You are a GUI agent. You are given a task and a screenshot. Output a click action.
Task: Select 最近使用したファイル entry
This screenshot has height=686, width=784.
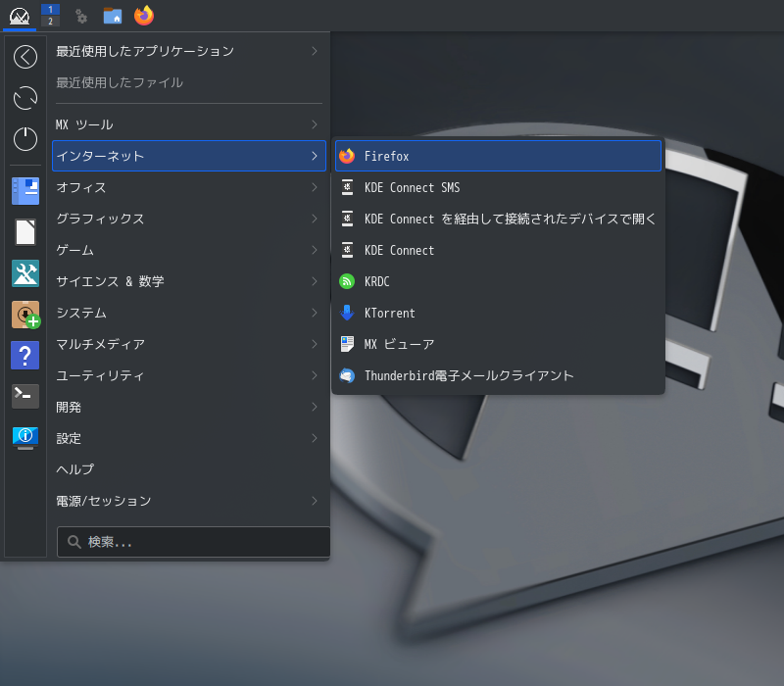[189, 82]
